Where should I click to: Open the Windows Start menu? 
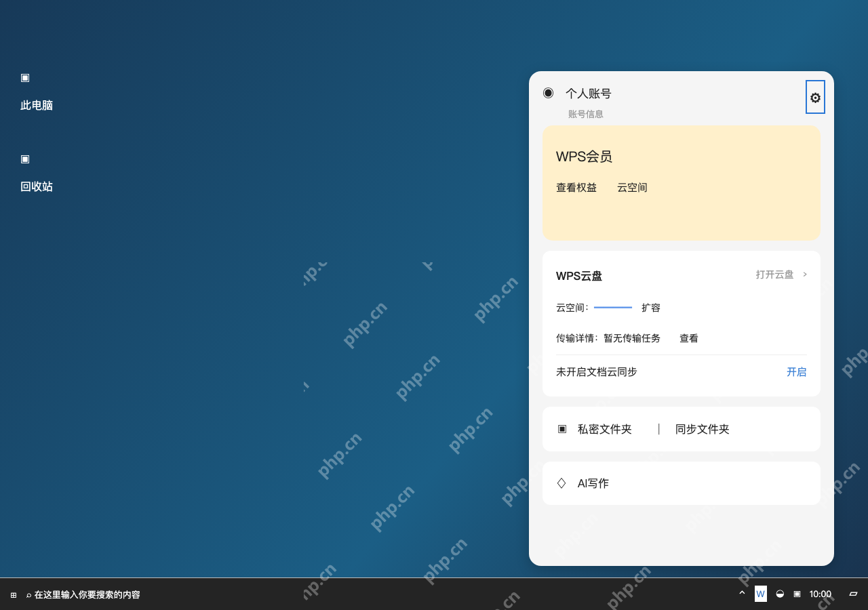(x=14, y=594)
